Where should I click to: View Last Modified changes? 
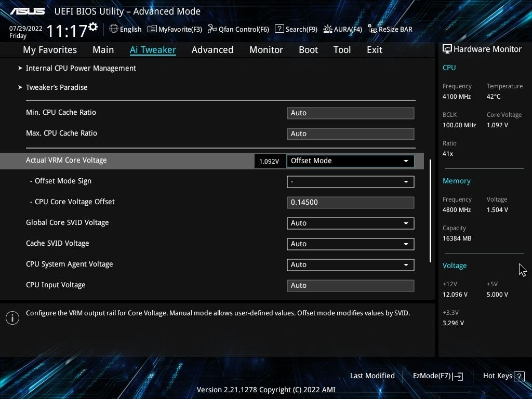point(373,376)
